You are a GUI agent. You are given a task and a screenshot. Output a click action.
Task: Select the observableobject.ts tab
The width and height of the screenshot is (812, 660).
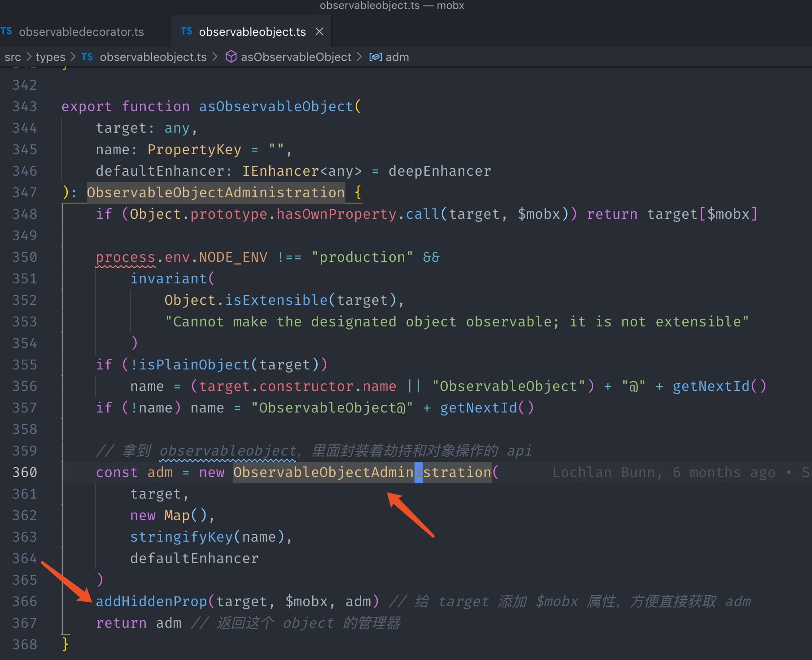click(x=252, y=32)
